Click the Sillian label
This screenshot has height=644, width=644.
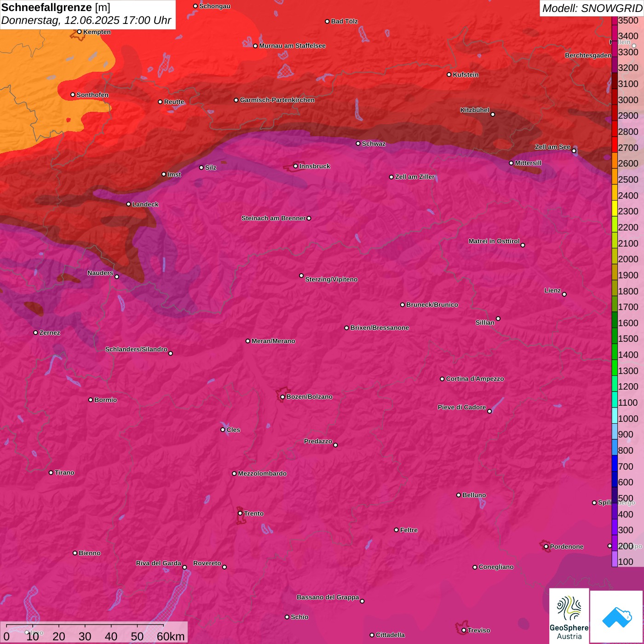(485, 322)
